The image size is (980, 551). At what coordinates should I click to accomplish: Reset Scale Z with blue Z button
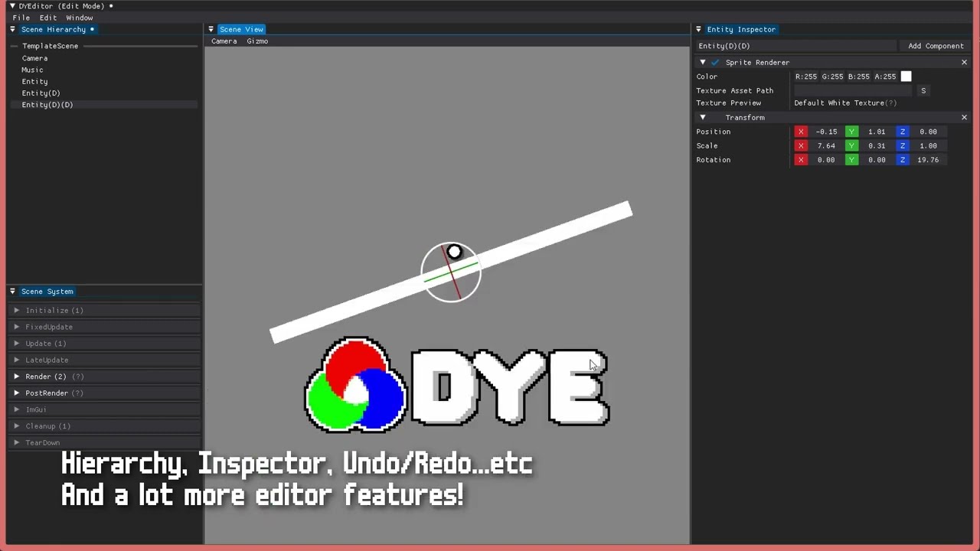tap(903, 145)
